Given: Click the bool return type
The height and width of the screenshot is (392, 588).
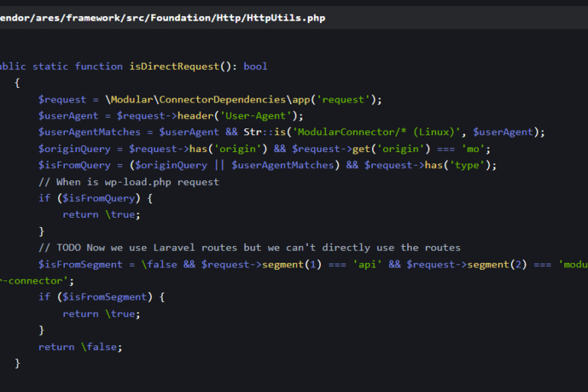Looking at the screenshot, I should pos(255,66).
